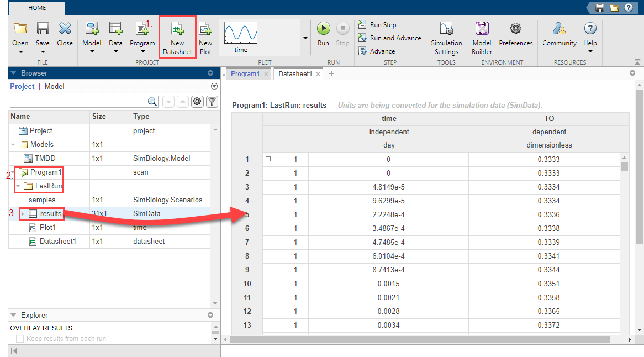Collapse row group in datasheet row 1
Screen dimensions: 644x357
[x=268, y=159]
